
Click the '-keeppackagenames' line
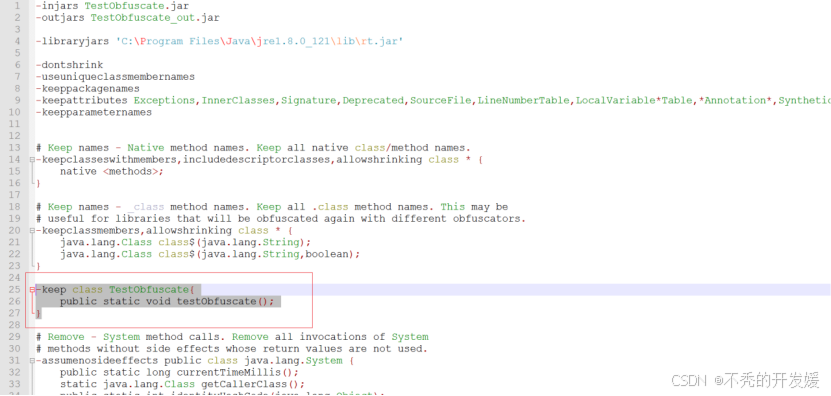pos(87,89)
